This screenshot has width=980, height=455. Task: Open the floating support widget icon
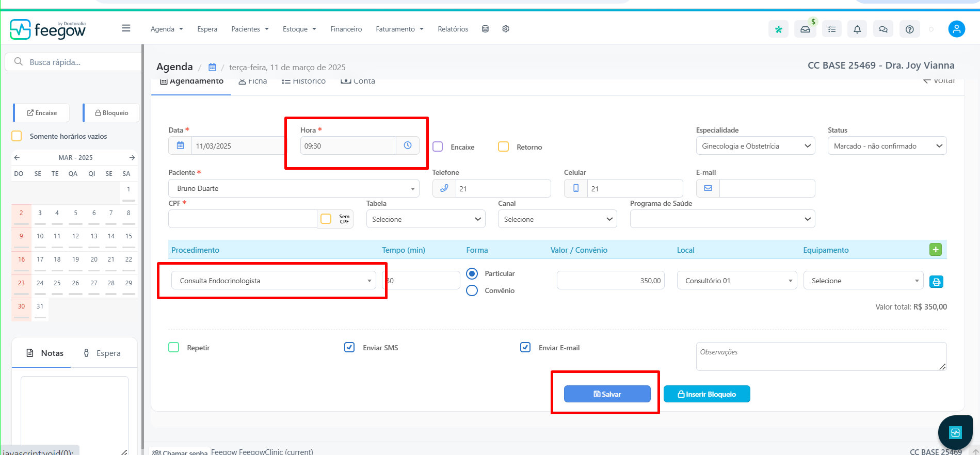pos(955,432)
